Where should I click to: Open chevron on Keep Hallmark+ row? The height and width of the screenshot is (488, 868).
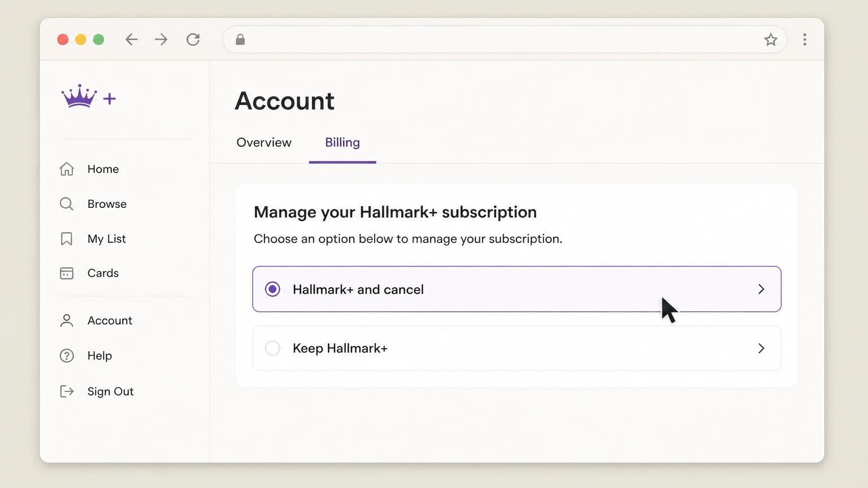(761, 348)
